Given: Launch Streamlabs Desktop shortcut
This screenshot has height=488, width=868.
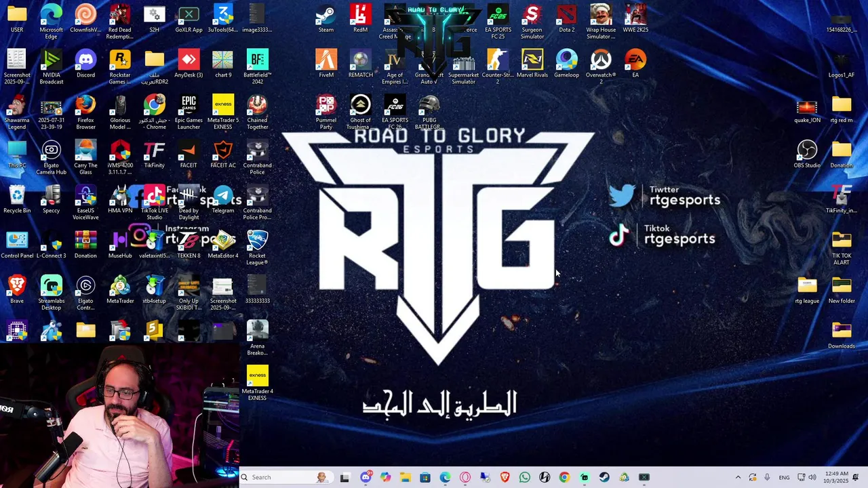Looking at the screenshot, I should click(x=52, y=293).
